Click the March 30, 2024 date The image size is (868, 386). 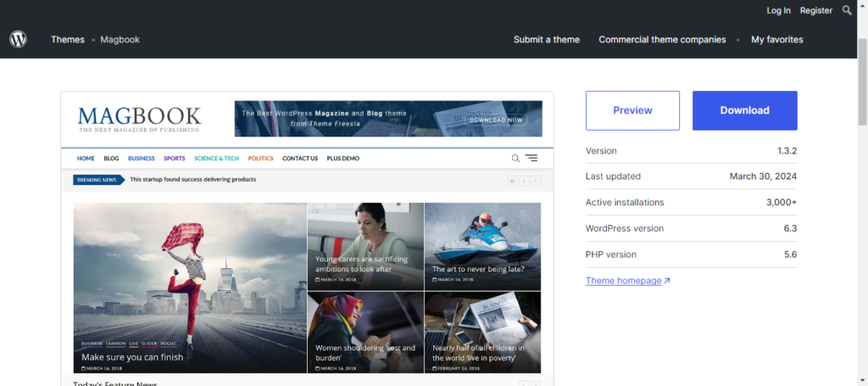pyautogui.click(x=763, y=176)
